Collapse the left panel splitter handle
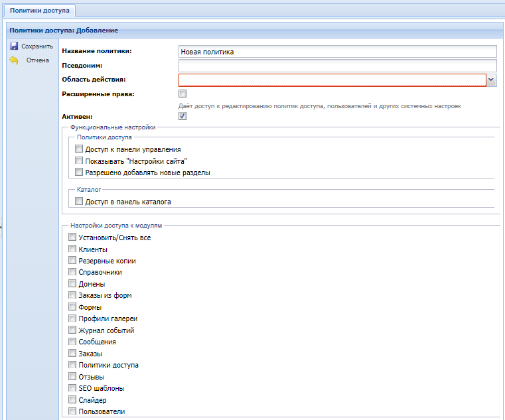 (1, 227)
